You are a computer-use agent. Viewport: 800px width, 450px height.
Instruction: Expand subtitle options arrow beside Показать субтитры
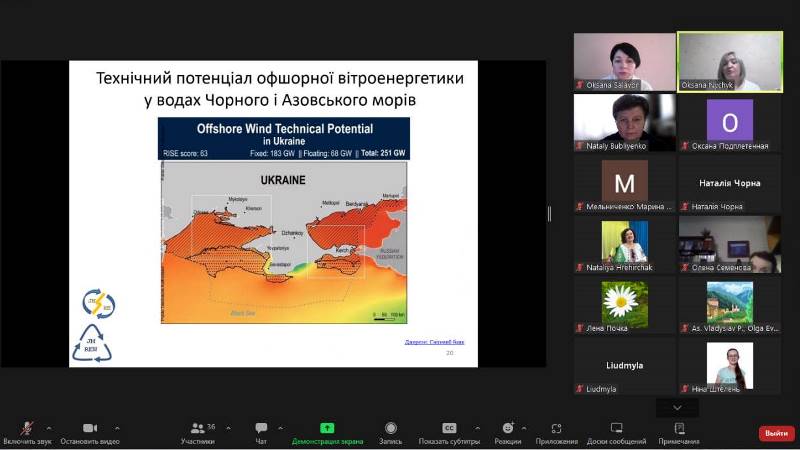[477, 428]
